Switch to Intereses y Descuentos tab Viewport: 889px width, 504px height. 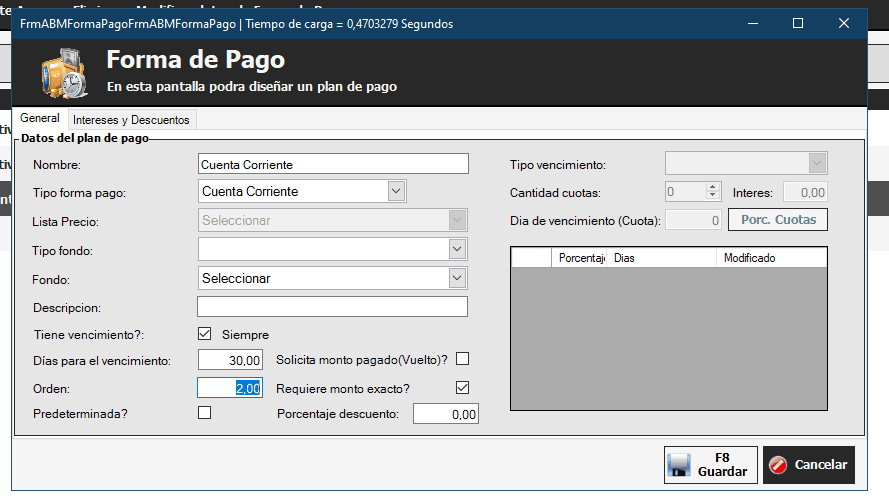click(x=131, y=120)
